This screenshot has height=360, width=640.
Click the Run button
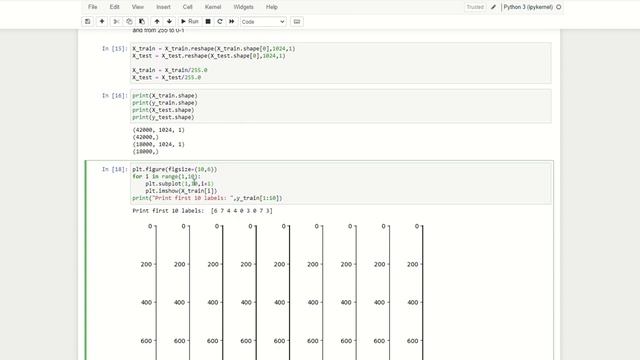[x=189, y=22]
